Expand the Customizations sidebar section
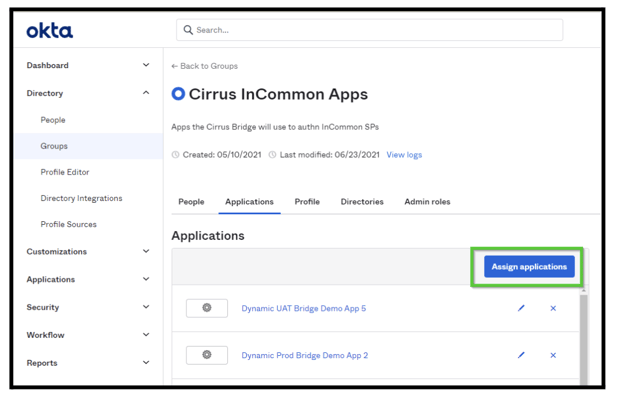The width and height of the screenshot is (621, 403). coord(146,251)
